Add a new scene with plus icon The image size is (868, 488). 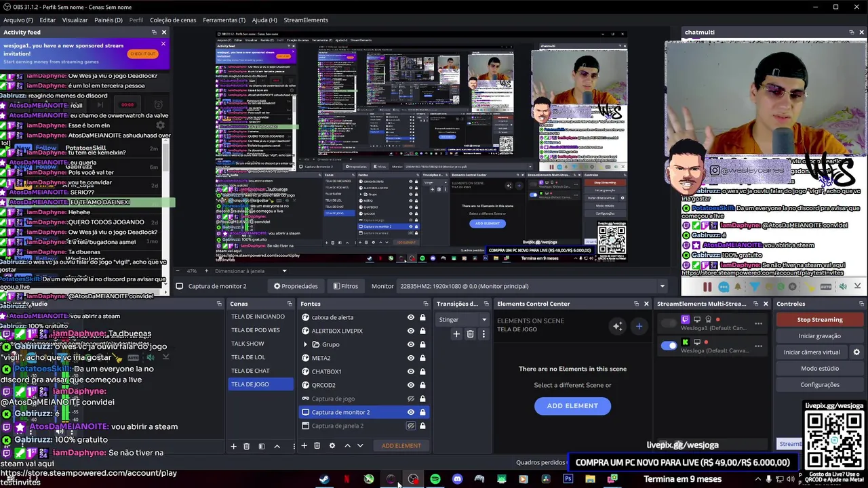(233, 446)
